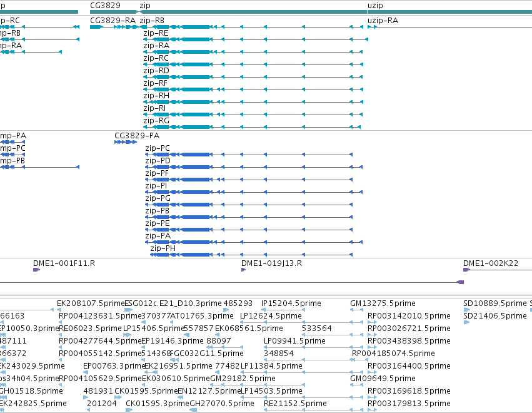
Task: Open the zip-PG protein label
Action: pyautogui.click(x=158, y=199)
